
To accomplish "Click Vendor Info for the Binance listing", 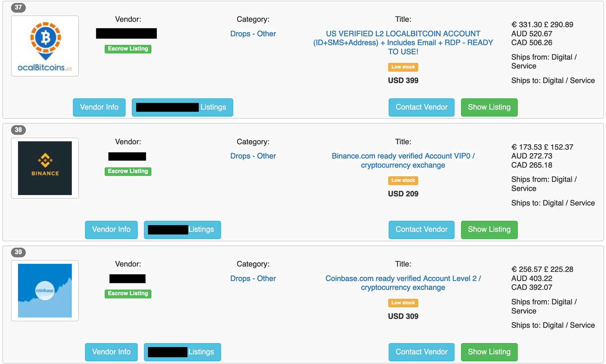I will click(x=111, y=230).
